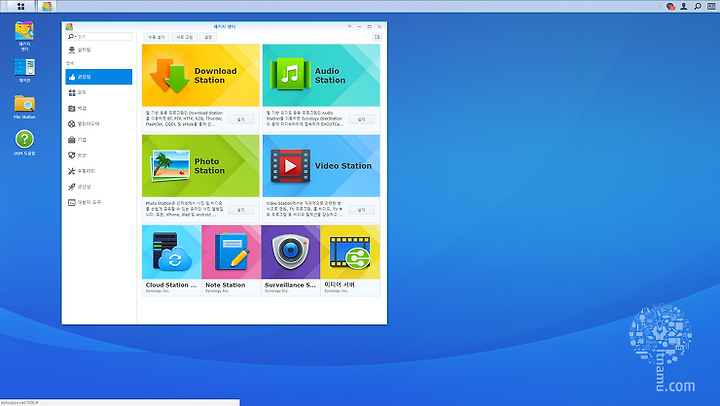Screen dimensions: 720x406
Task: Install Photo Station with its 설치 button
Action: point(241,210)
